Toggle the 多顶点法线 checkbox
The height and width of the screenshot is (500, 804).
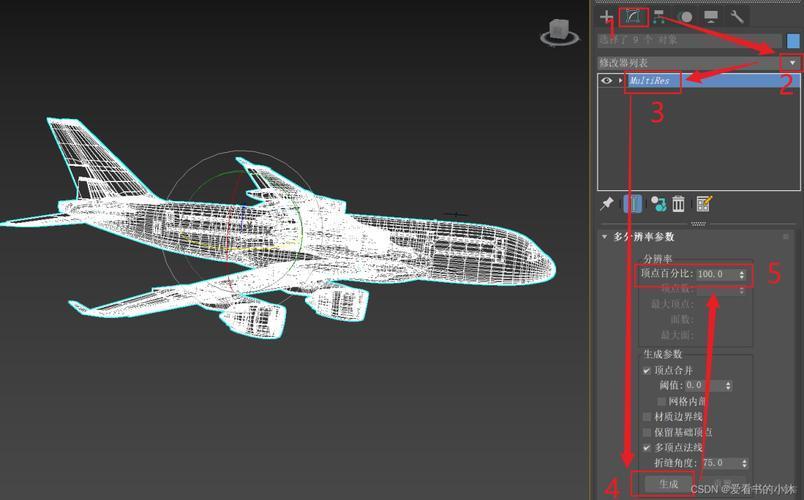647,447
